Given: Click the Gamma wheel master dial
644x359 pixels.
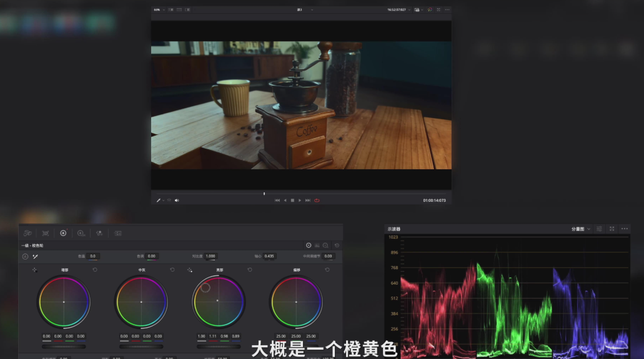Looking at the screenshot, I should [141, 347].
